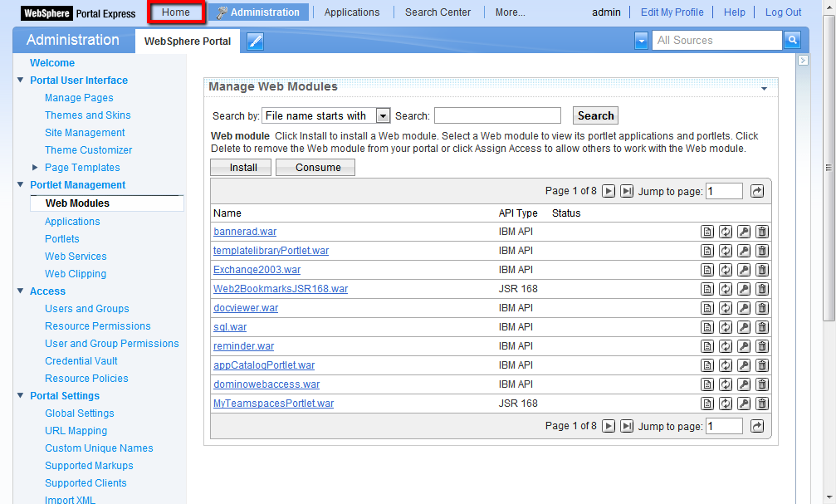Jump to last page in bottom pager
The image size is (836, 504).
(627, 426)
